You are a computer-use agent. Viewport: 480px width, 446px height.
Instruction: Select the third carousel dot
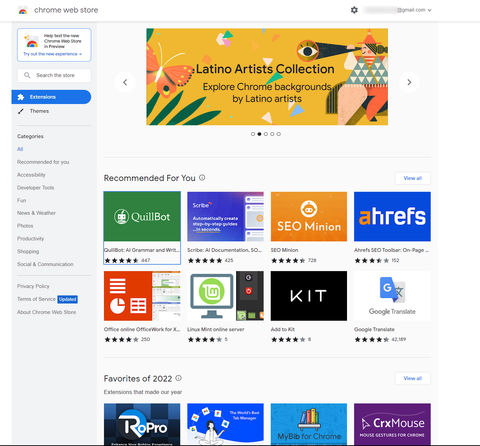coord(266,134)
